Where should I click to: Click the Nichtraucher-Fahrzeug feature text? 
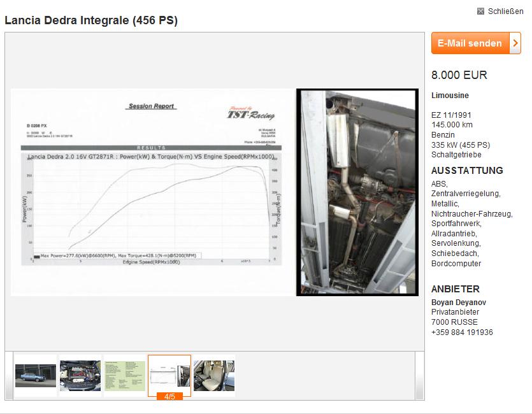(472, 214)
